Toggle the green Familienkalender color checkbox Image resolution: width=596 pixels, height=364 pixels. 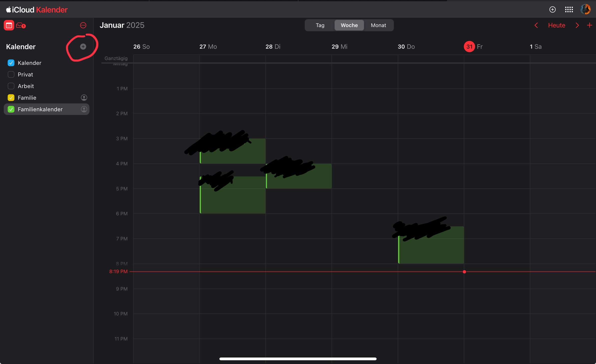coord(11,109)
